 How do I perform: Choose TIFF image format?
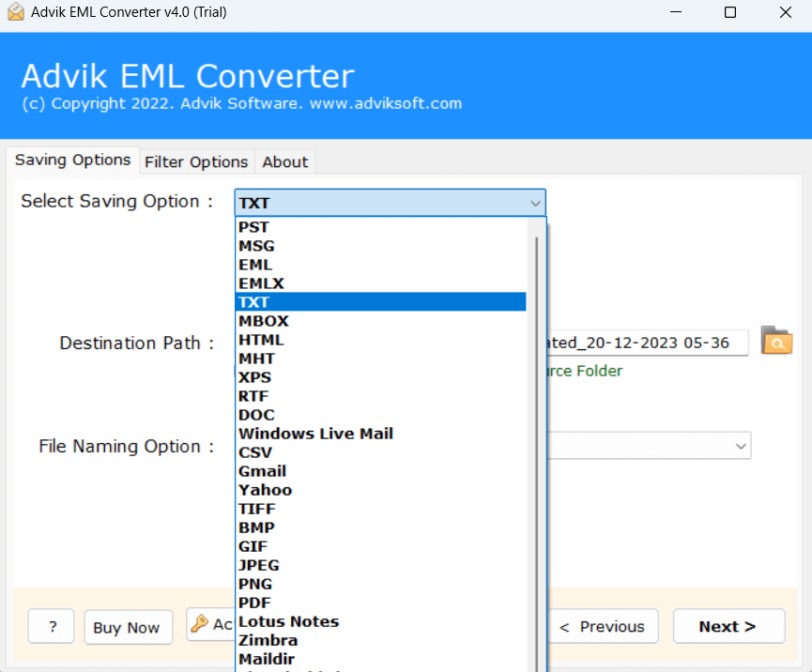380,509
